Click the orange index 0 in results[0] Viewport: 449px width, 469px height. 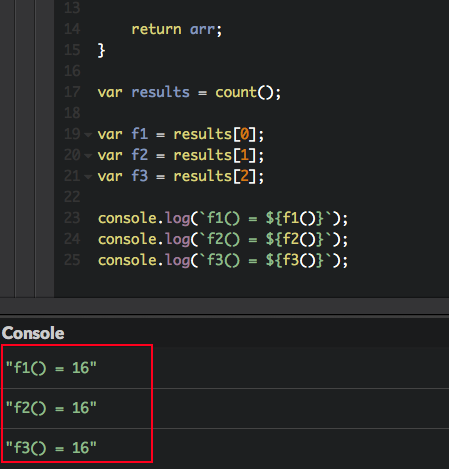pos(244,134)
